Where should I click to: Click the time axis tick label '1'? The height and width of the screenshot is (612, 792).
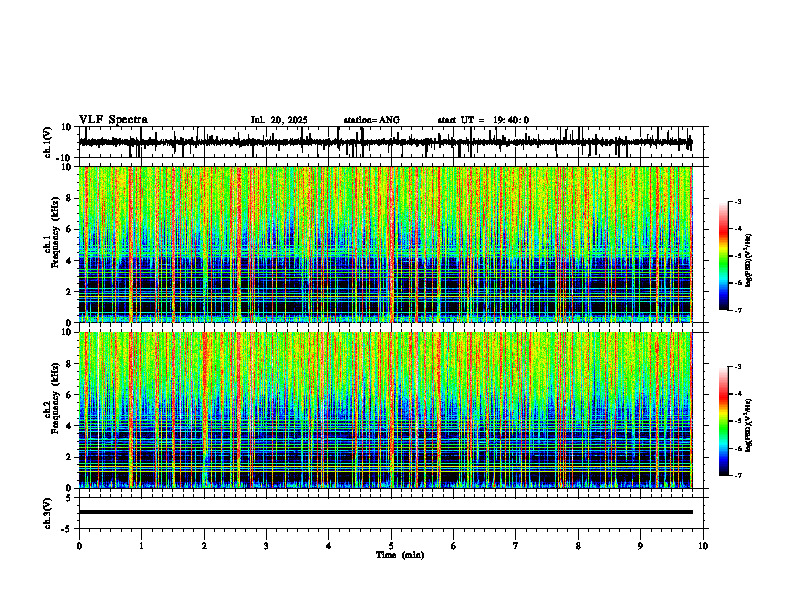tap(141, 546)
